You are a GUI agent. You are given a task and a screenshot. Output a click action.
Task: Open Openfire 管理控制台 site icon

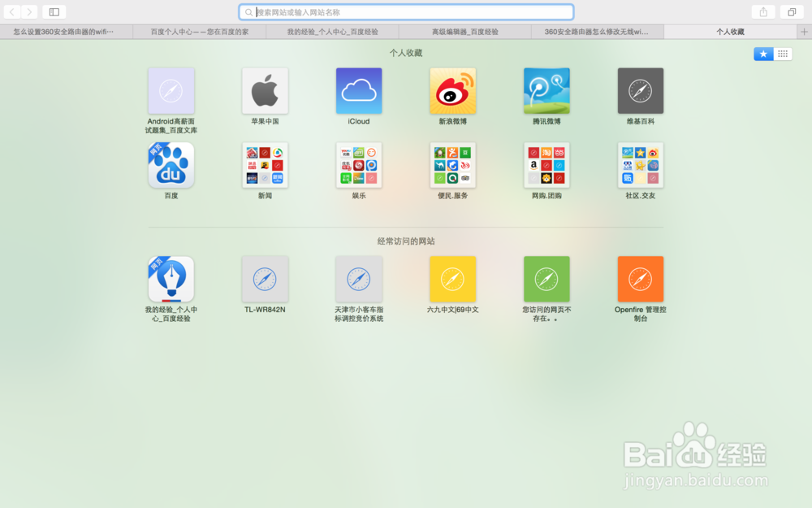[641, 279]
